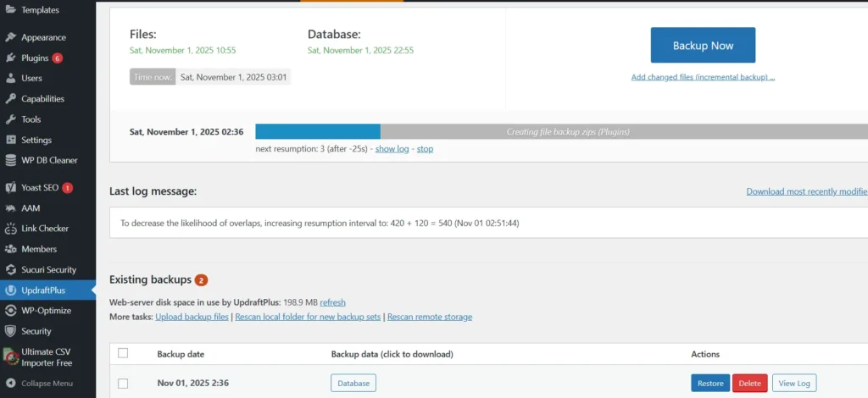Open Ultimate CSV Importer Free
Screen dimensions: 868x398
[x=46, y=357]
